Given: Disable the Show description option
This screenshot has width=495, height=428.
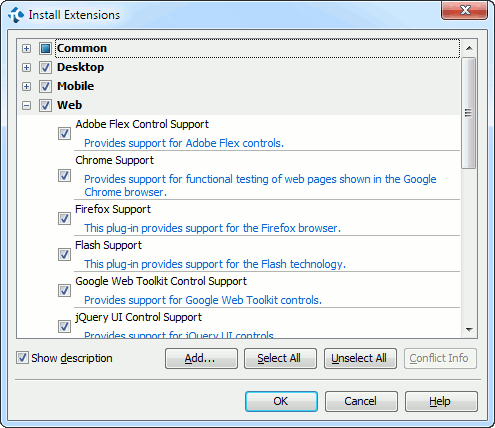Looking at the screenshot, I should 22,358.
